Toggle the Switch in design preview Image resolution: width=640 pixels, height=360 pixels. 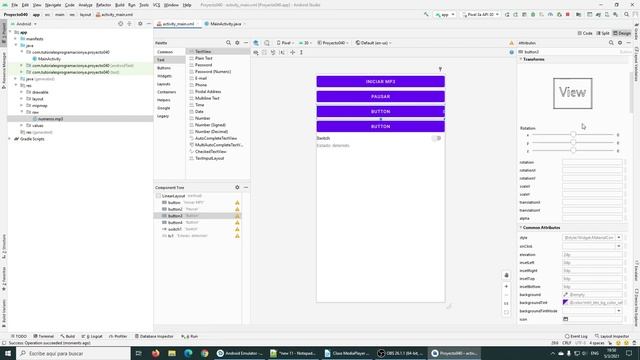436,138
